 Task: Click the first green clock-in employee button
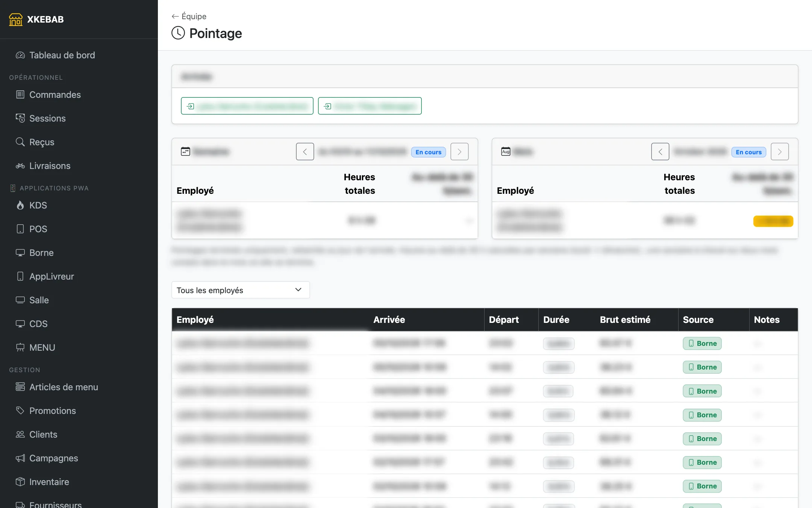[x=247, y=106]
